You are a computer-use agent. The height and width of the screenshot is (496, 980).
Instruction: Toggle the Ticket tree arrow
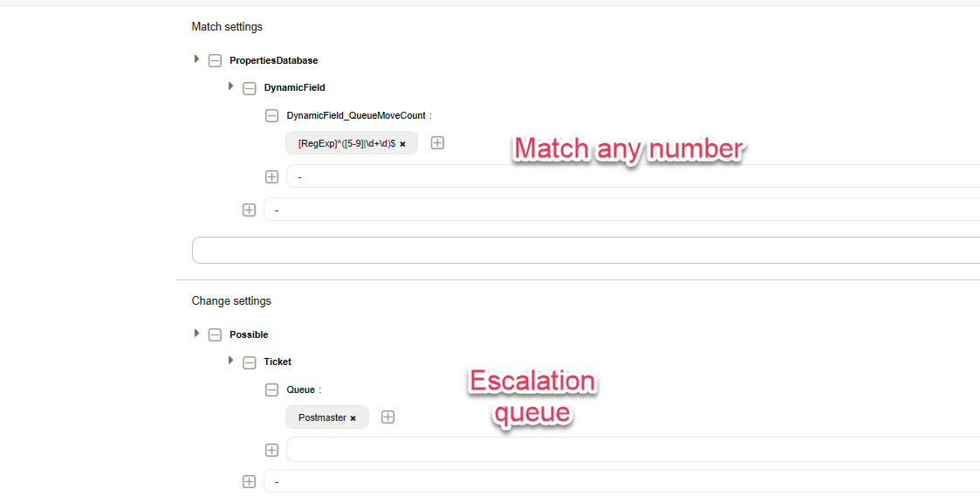pos(230,361)
